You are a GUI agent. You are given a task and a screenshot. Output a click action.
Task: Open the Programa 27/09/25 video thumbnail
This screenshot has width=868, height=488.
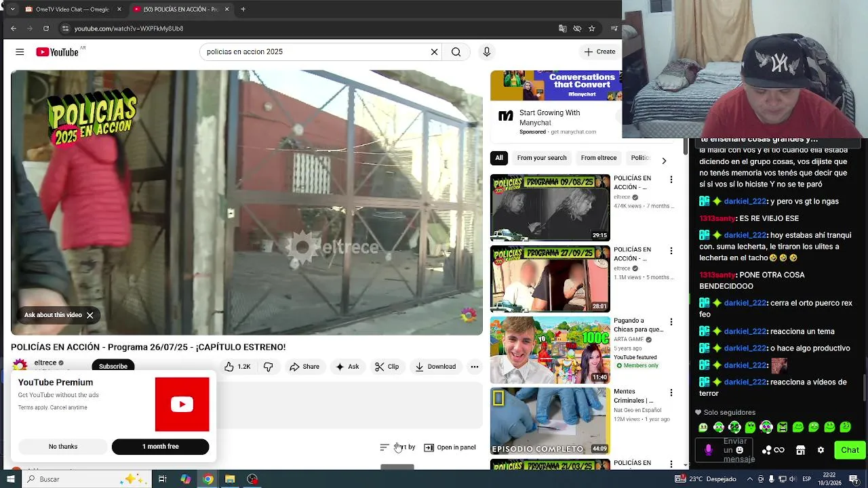coord(550,279)
